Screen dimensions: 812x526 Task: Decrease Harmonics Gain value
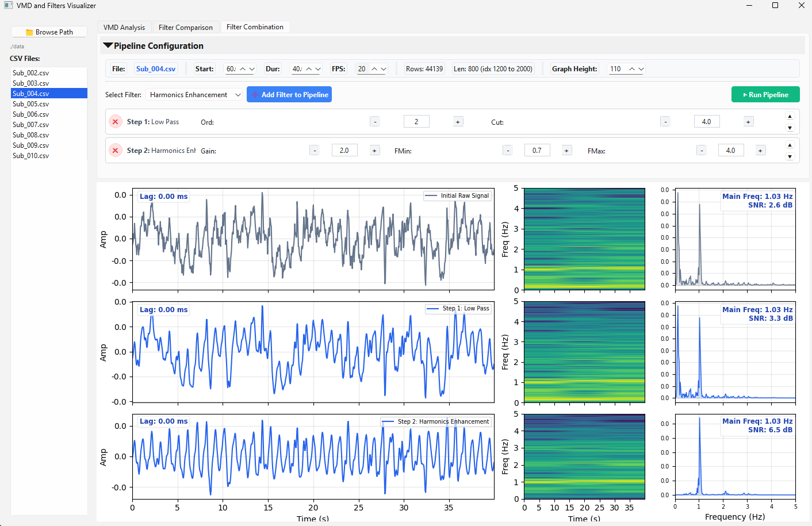click(314, 151)
